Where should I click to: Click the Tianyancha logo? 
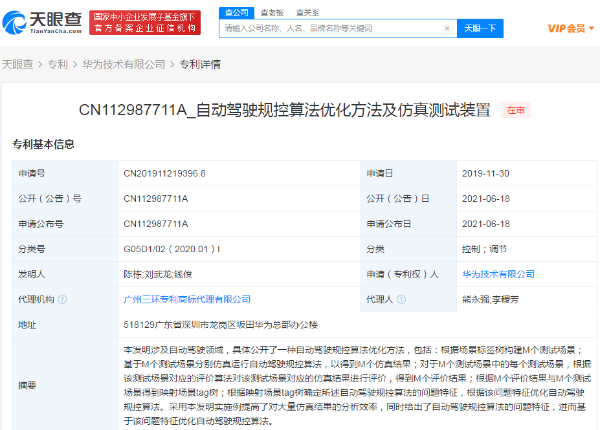point(42,23)
